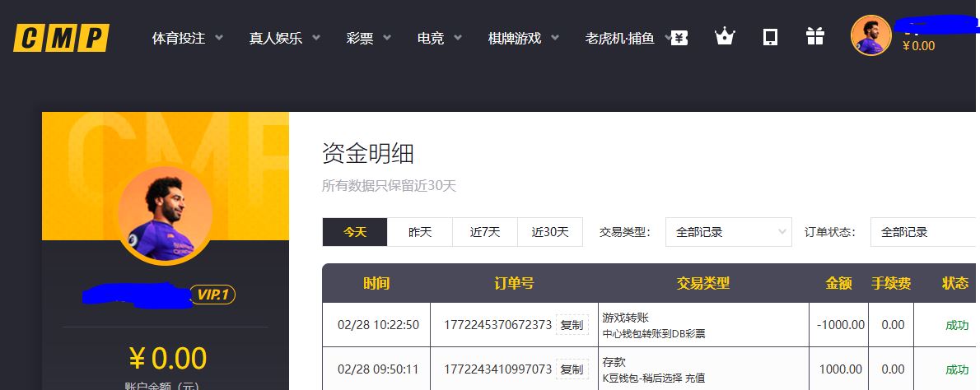This screenshot has width=980, height=390.
Task: Copy order number 1772243410997073
Action: pyautogui.click(x=572, y=369)
